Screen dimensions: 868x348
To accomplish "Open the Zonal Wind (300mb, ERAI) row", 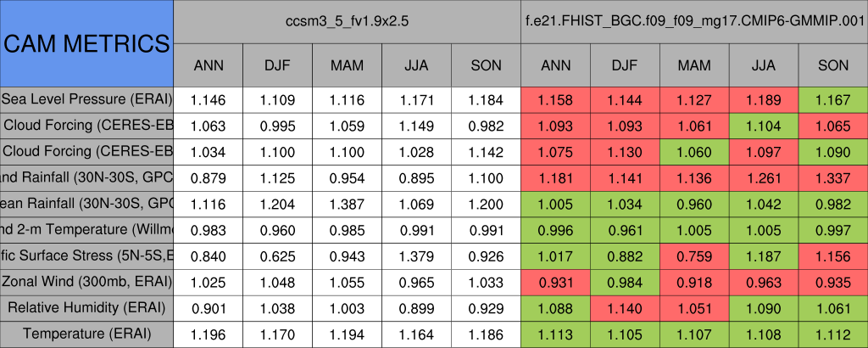I will pos(86,281).
